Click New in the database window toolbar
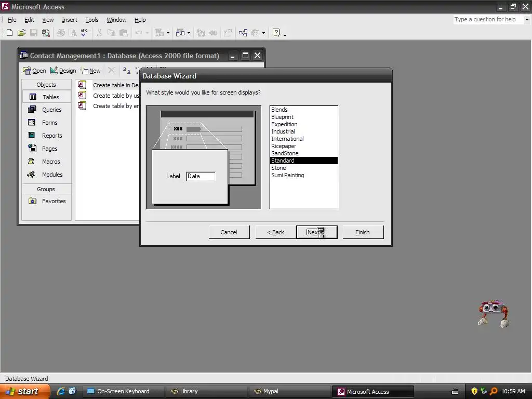 (90, 71)
